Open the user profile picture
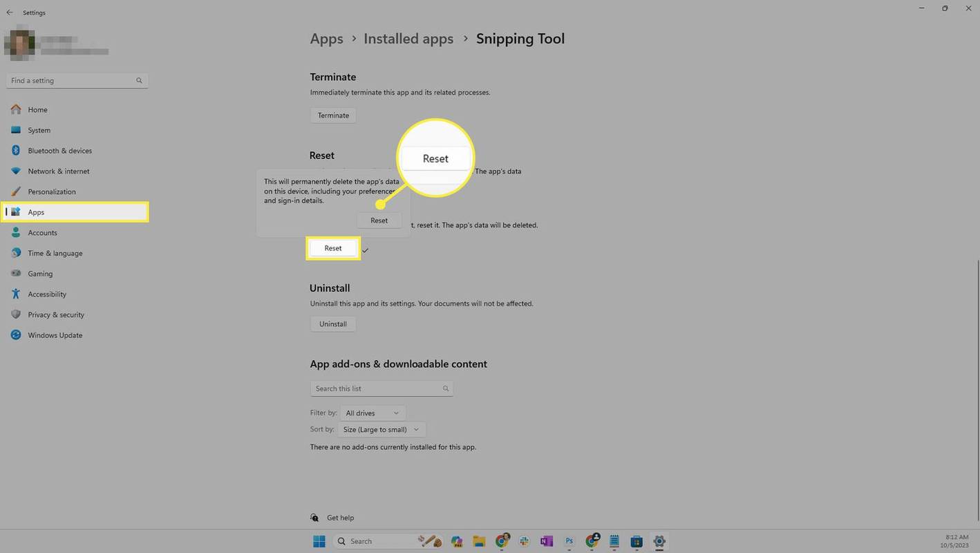The image size is (980, 553). tap(19, 44)
